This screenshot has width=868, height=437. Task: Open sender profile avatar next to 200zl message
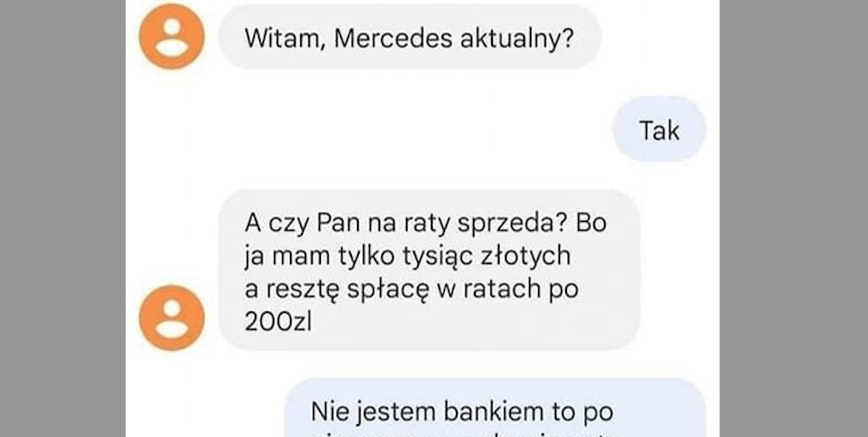[171, 318]
